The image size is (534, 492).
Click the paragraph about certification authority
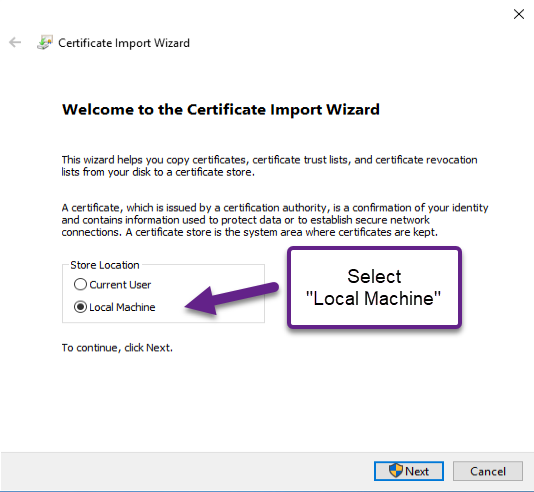tap(274, 220)
